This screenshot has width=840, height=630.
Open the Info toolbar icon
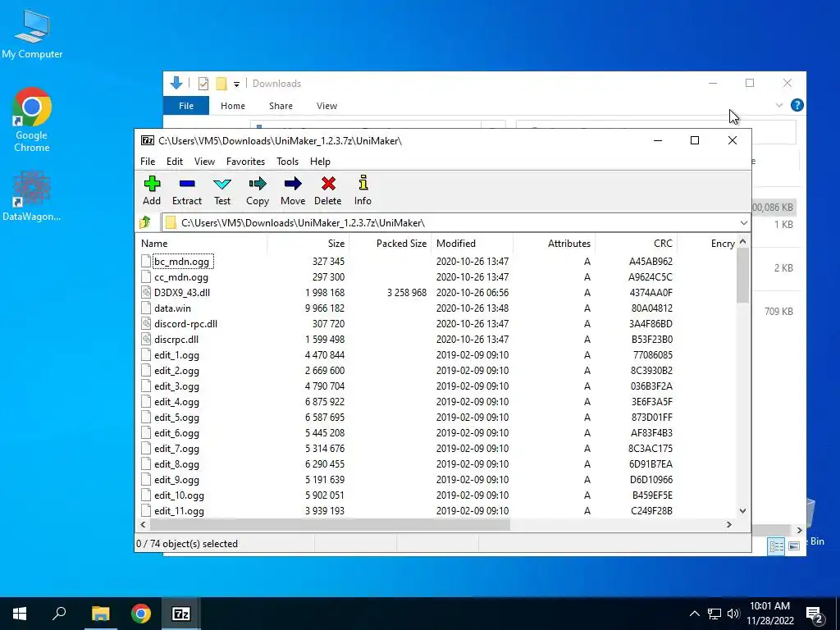(363, 190)
